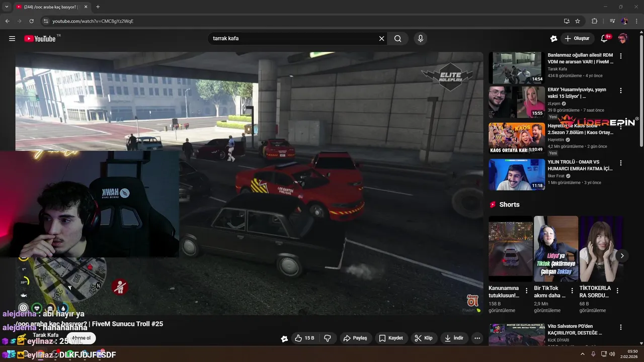Open Tarak Kafa channel name link
The image size is (644, 362).
tap(46, 335)
